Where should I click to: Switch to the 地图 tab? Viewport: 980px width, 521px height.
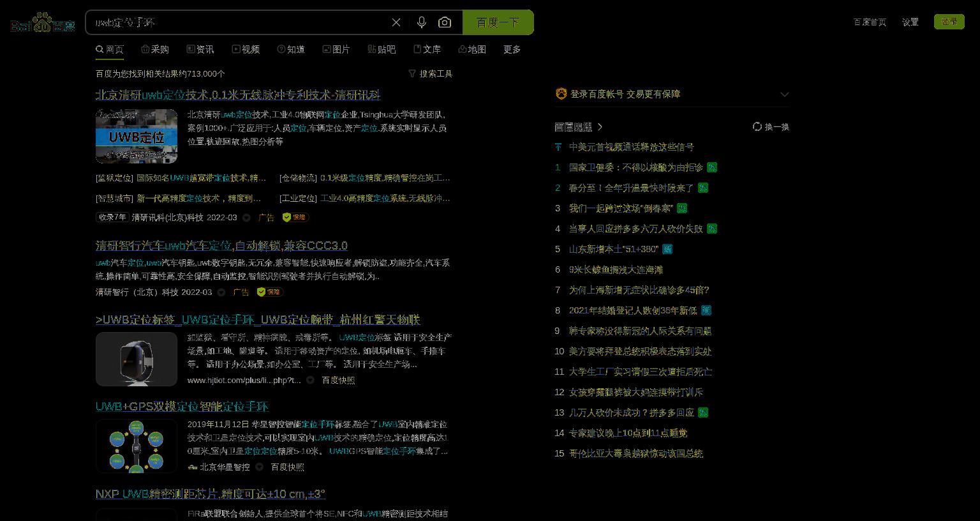pyautogui.click(x=472, y=49)
